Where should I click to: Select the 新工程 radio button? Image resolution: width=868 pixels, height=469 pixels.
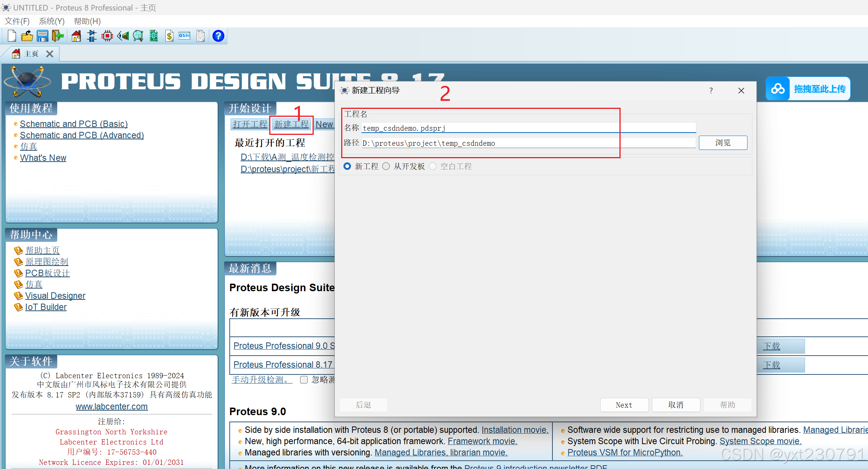click(x=347, y=166)
